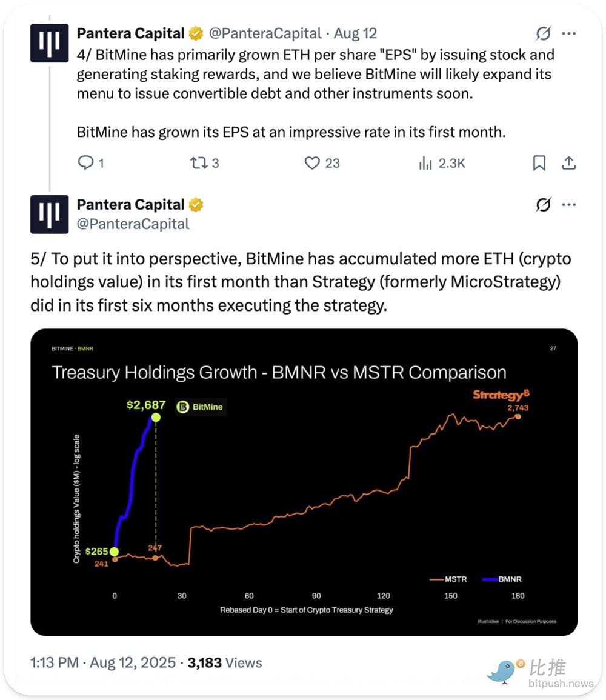Share the first tweet via share icon
Viewport: 606px width, 700px height.
(x=568, y=163)
